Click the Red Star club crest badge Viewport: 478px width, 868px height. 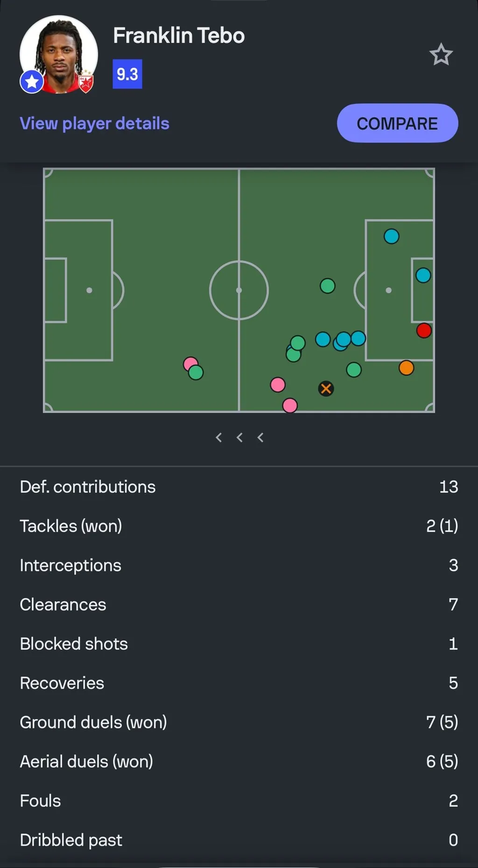click(x=86, y=83)
